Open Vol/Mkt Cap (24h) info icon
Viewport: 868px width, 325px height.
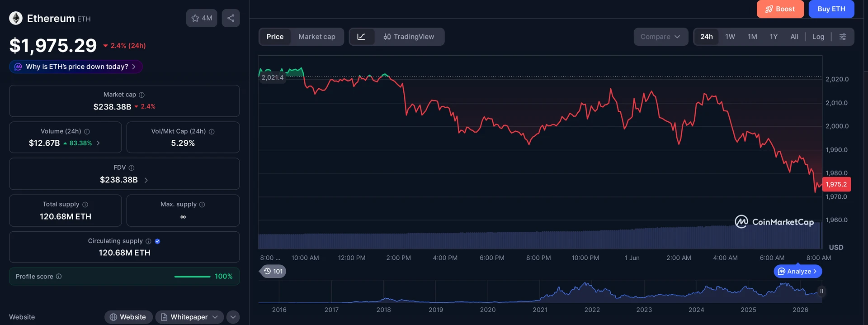212,131
